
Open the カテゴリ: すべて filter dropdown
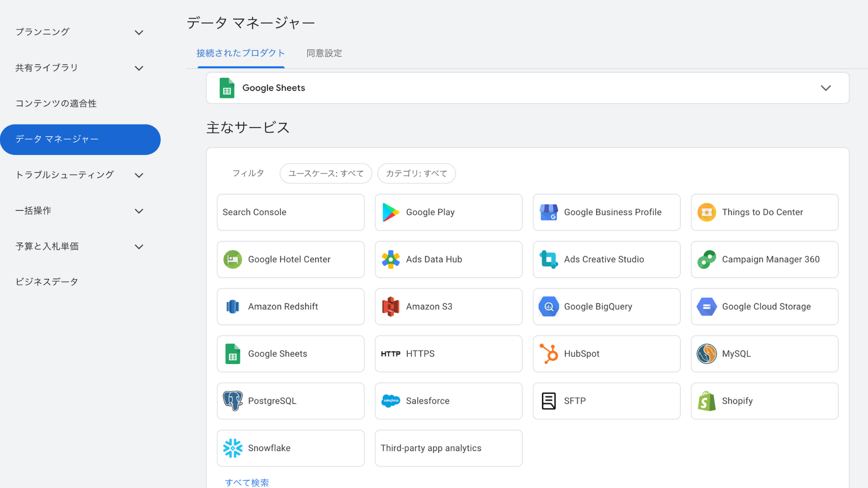[416, 174]
